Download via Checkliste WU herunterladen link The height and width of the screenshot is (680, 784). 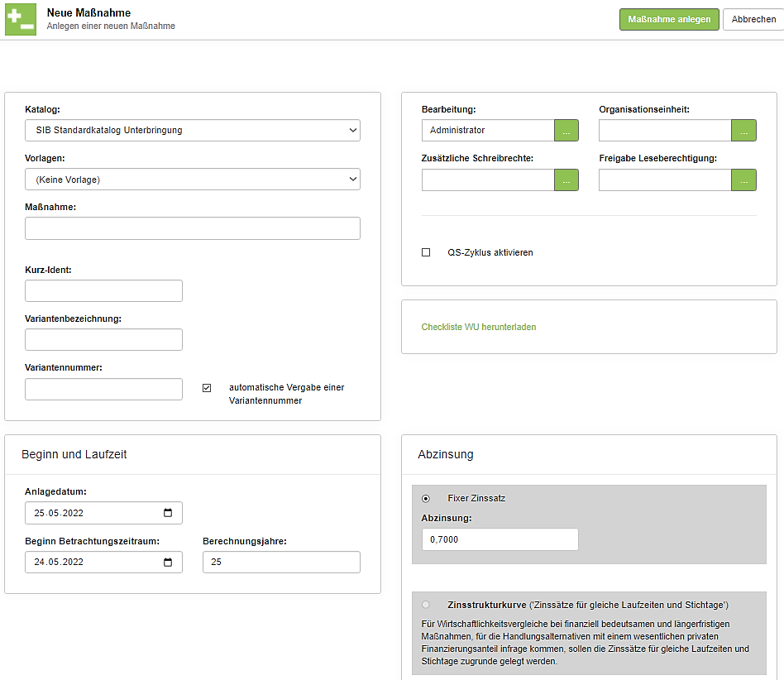tap(479, 327)
